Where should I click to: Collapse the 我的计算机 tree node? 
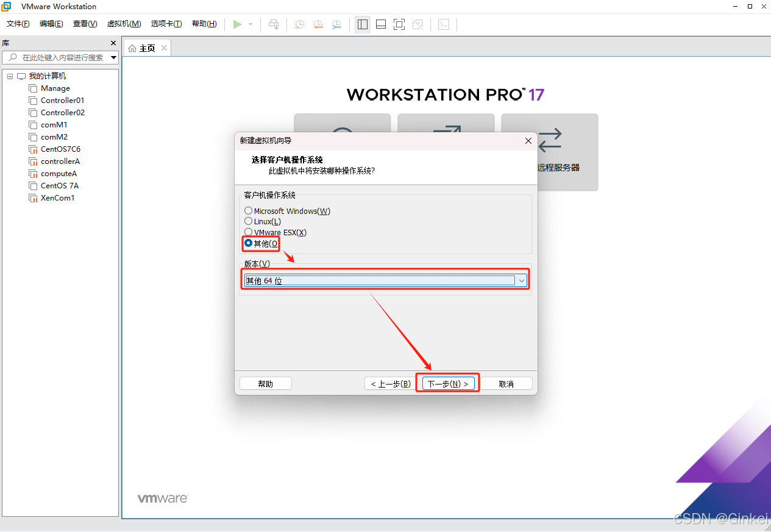pos(10,76)
